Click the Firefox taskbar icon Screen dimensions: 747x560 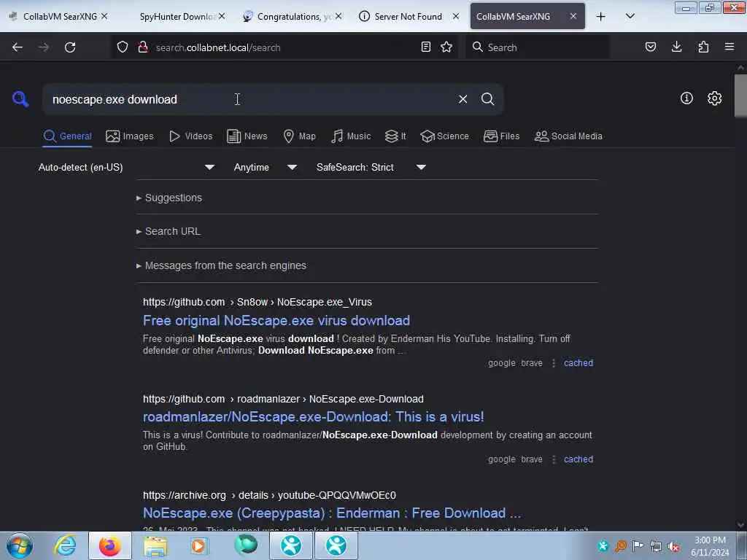point(109,545)
